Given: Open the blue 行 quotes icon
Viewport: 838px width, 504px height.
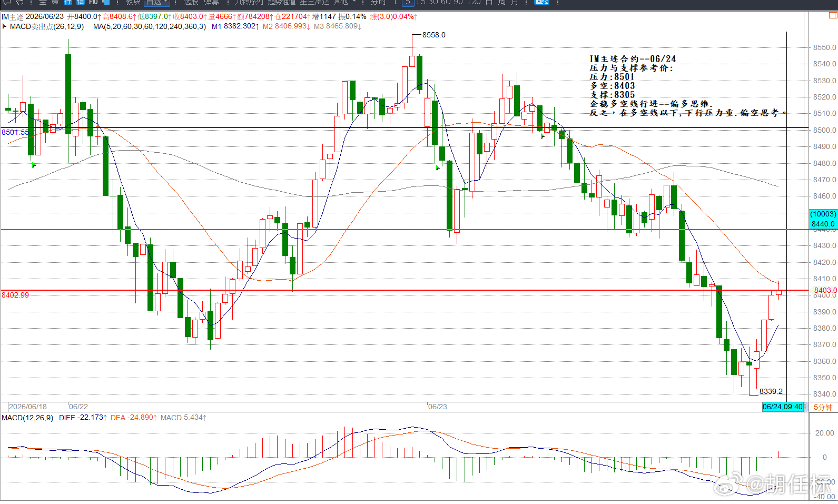Looking at the screenshot, I should (68, 2).
